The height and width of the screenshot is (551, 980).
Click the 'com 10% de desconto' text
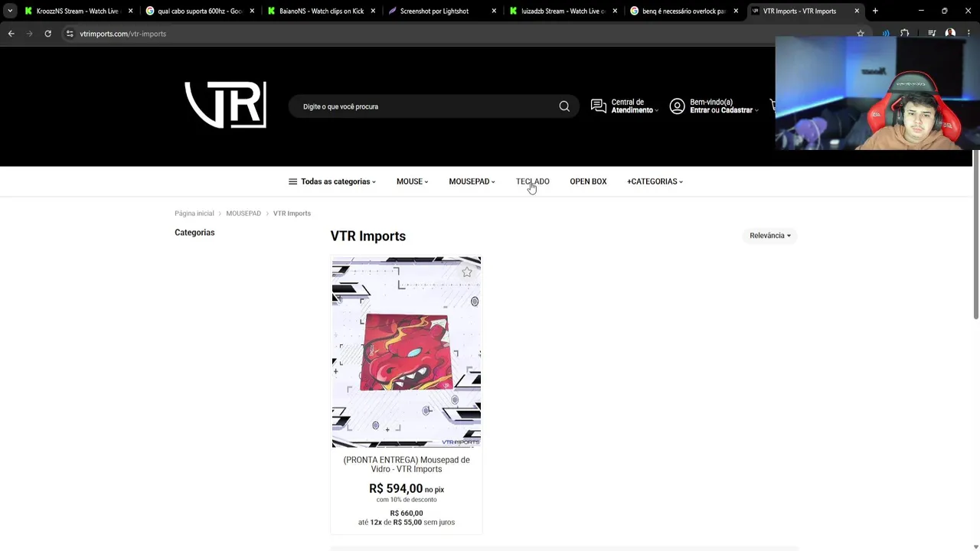[407, 500]
